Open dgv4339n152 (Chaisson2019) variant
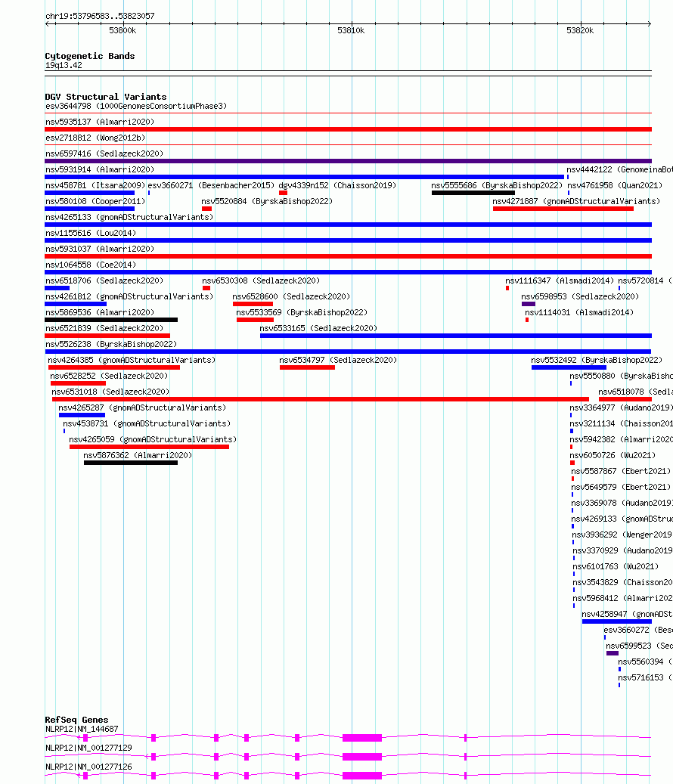 337,185
